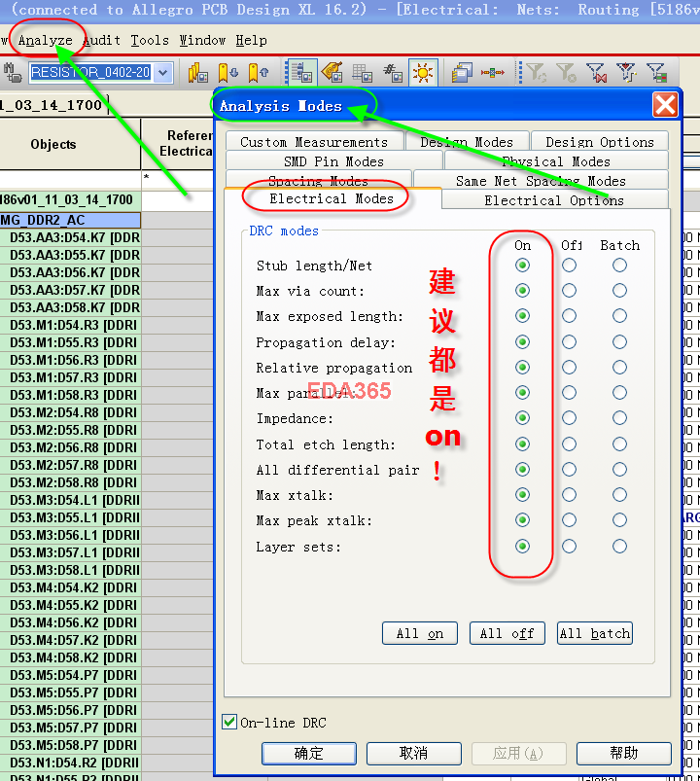Click the filter icon with red arrow
The height and width of the screenshot is (781, 700).
tap(626, 73)
